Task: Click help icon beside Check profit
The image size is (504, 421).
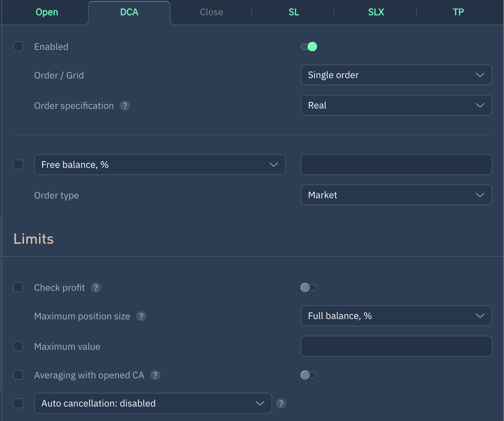Action: click(96, 288)
